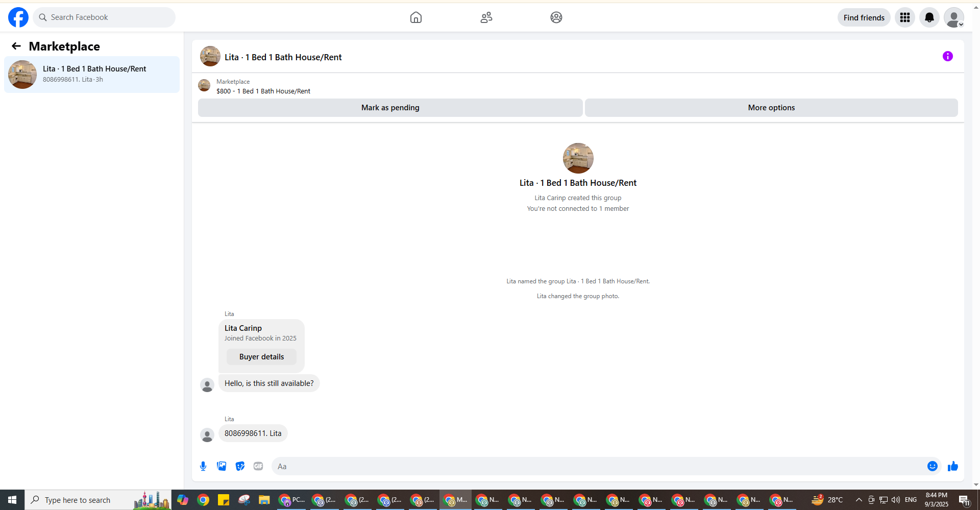
Task: Open the Windows Start menu
Action: click(x=12, y=500)
